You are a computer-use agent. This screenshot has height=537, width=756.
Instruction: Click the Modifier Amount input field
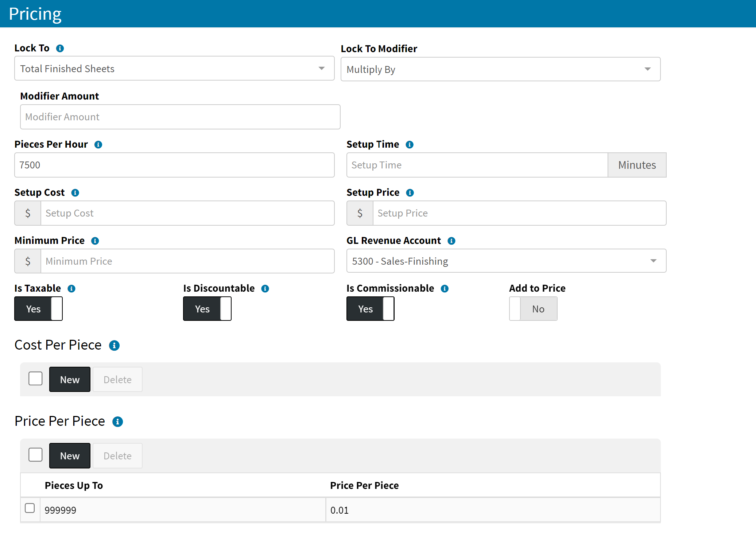(180, 117)
